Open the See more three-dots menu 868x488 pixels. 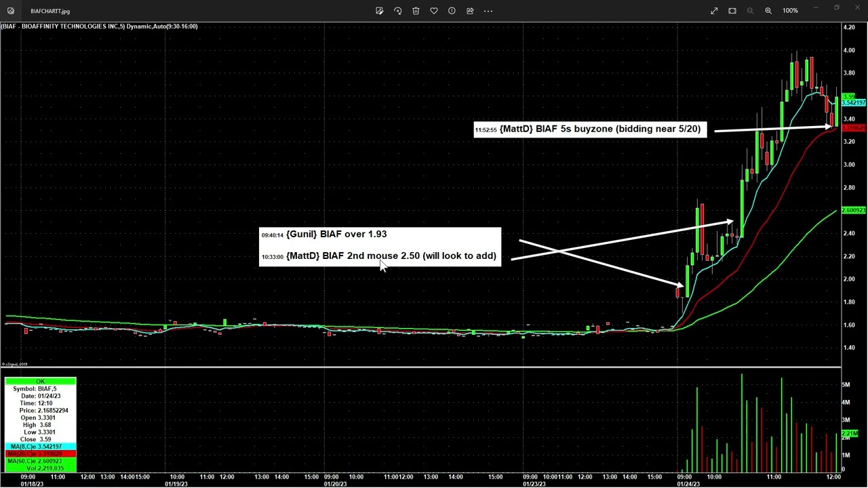(x=488, y=11)
